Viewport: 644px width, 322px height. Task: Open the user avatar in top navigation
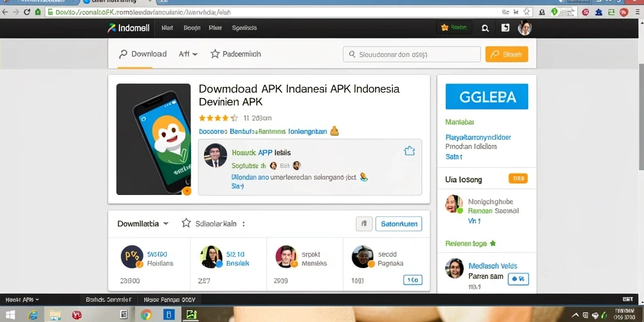pyautogui.click(x=525, y=28)
